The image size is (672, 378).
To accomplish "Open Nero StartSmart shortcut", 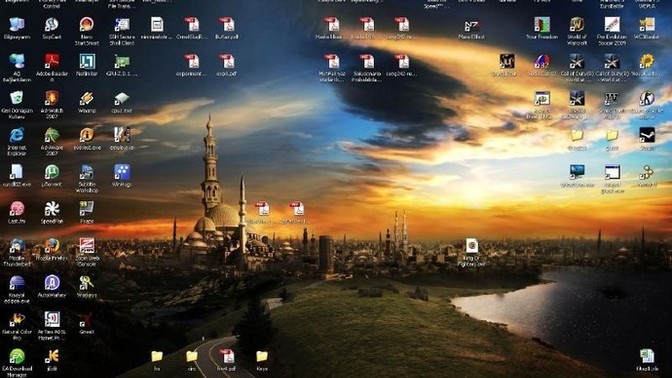I will click(x=87, y=25).
